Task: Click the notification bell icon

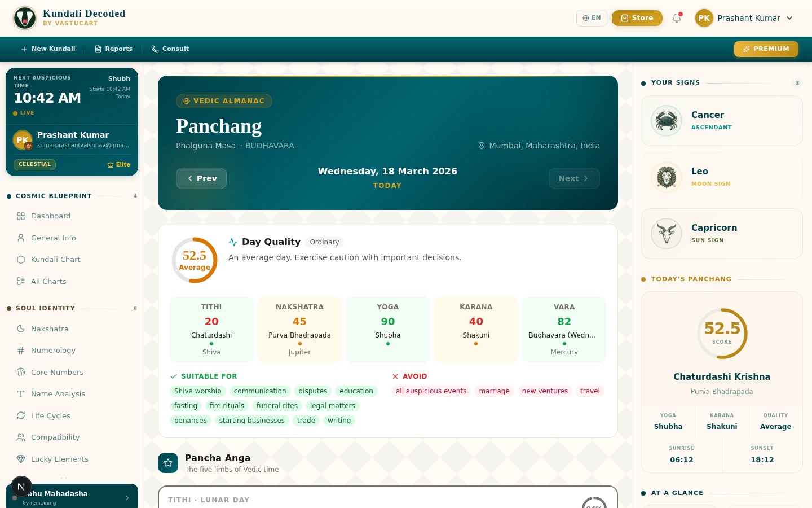Action: 677,18
